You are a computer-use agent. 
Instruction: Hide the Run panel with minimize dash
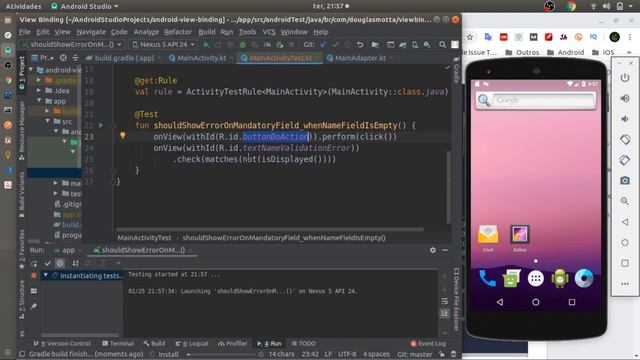click(x=445, y=250)
